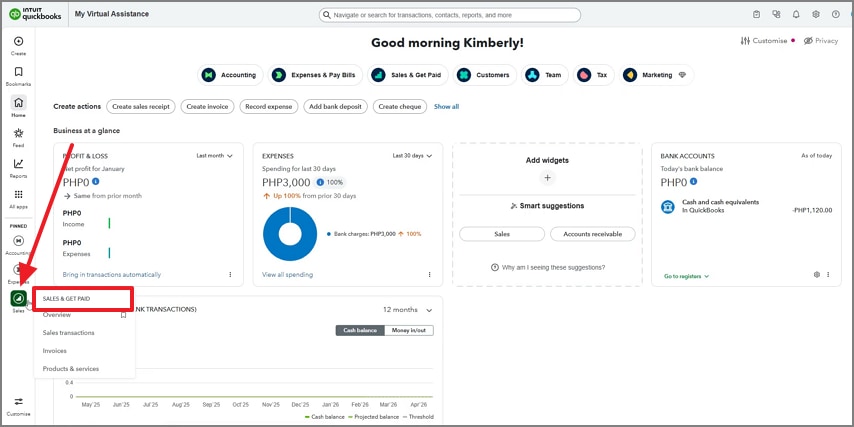Click the 100% badge in Expenses widget
Image resolution: width=854 pixels, height=427 pixels.
pyautogui.click(x=330, y=182)
